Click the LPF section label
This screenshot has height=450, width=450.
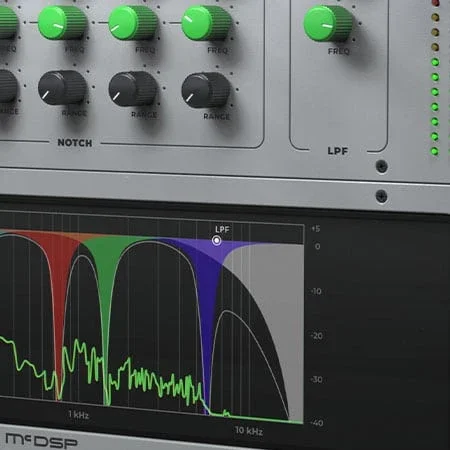[x=338, y=151]
